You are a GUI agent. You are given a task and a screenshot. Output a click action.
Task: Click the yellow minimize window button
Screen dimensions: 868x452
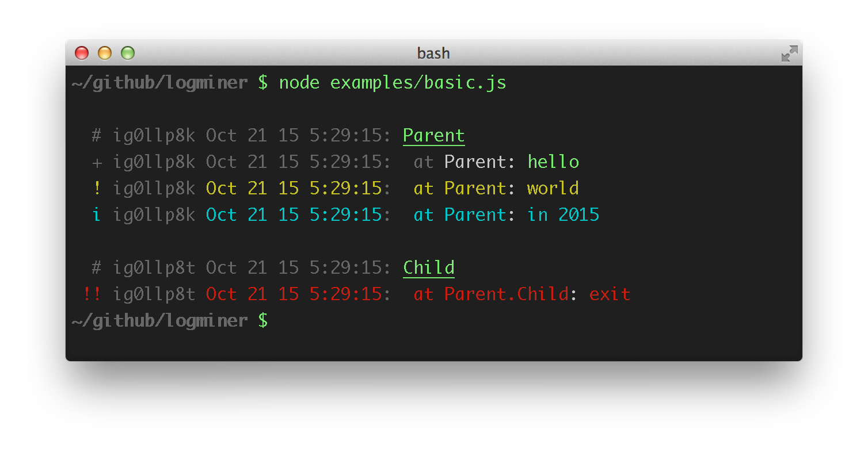pyautogui.click(x=105, y=53)
